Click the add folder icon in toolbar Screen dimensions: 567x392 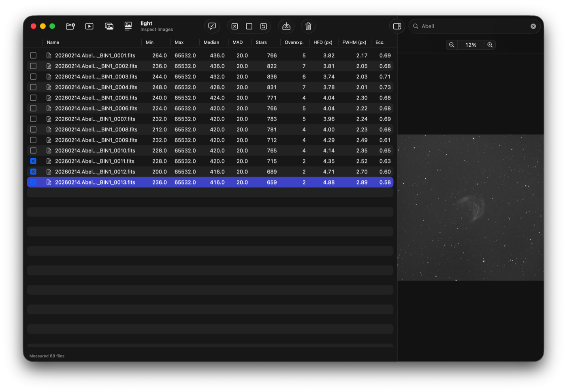[70, 26]
